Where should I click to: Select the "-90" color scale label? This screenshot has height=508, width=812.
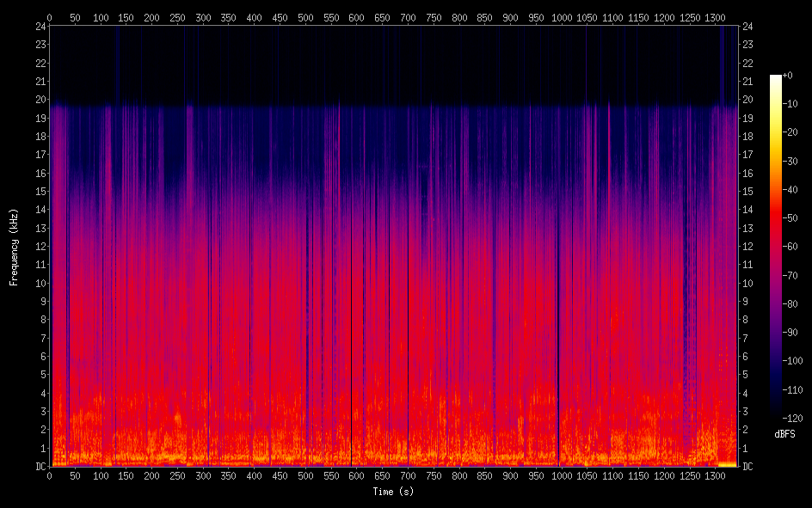click(790, 333)
